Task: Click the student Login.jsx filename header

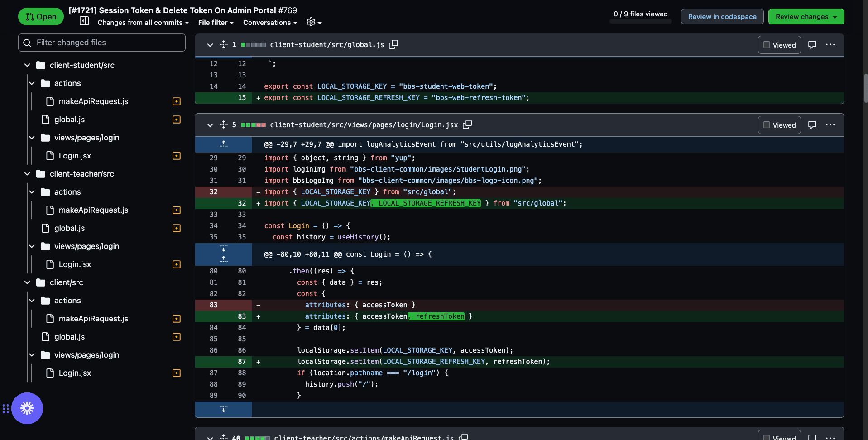Action: [x=364, y=125]
